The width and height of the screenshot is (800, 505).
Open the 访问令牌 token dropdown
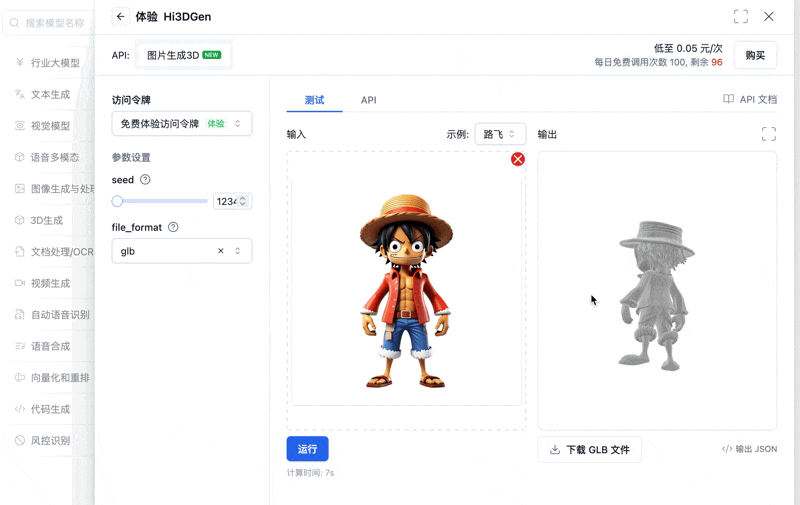point(182,123)
